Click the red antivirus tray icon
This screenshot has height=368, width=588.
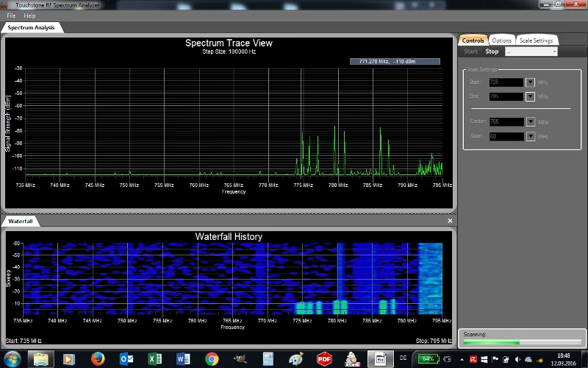[473, 359]
